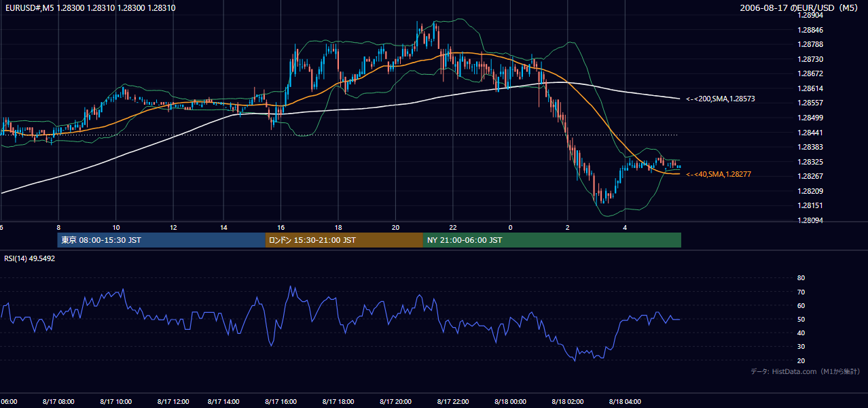Click hour label 20 under the price chart
Viewport: 868px width, 408px height.
pos(395,227)
